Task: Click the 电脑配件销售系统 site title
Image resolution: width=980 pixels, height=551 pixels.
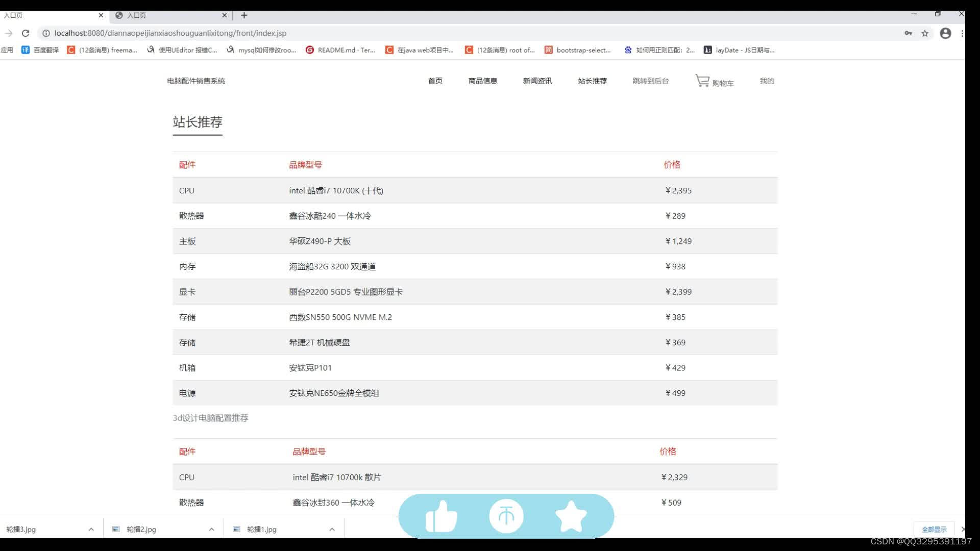Action: click(196, 81)
